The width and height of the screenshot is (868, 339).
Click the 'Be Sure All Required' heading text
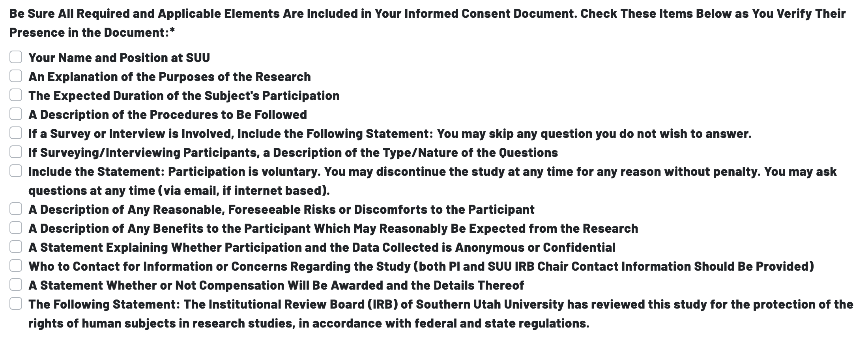(427, 14)
